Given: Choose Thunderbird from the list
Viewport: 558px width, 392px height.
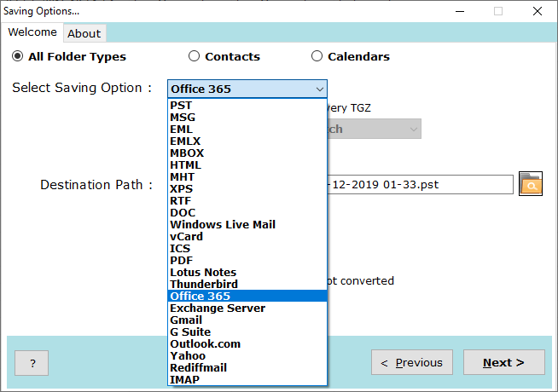Looking at the screenshot, I should tap(247, 284).
